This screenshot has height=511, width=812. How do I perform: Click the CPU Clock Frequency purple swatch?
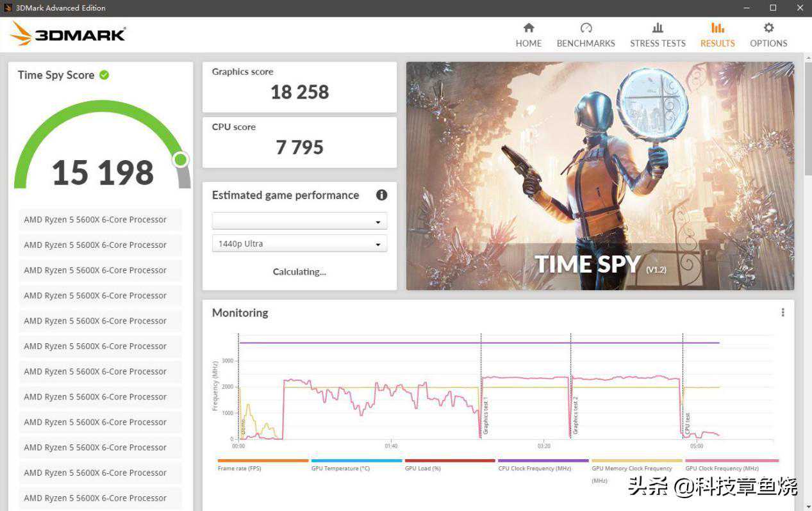[543, 460]
